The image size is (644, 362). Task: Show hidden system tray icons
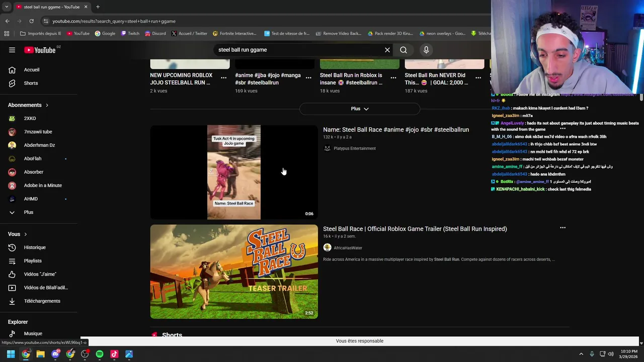[581, 354]
